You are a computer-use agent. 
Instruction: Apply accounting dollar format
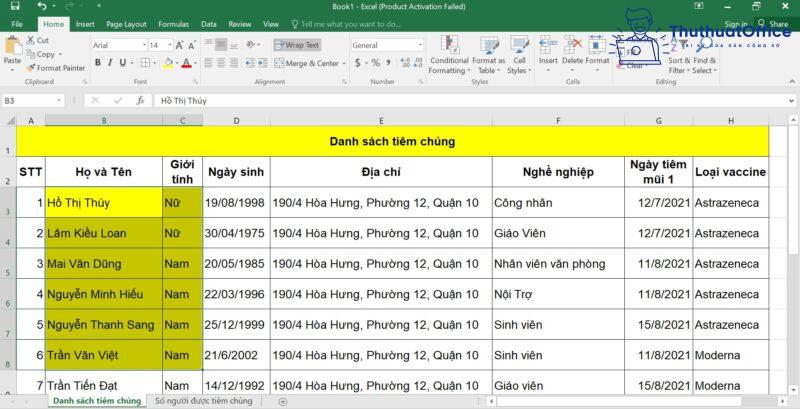(x=358, y=63)
